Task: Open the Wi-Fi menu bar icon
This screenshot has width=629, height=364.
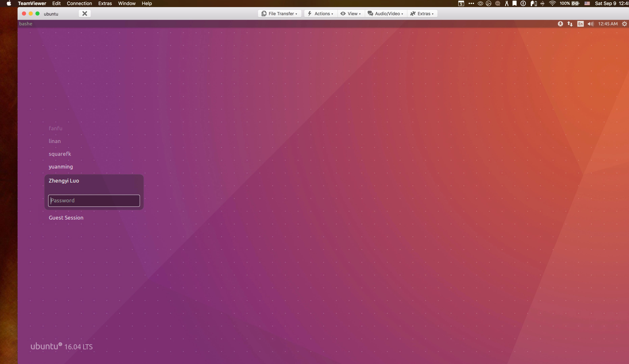Action: tap(552, 3)
